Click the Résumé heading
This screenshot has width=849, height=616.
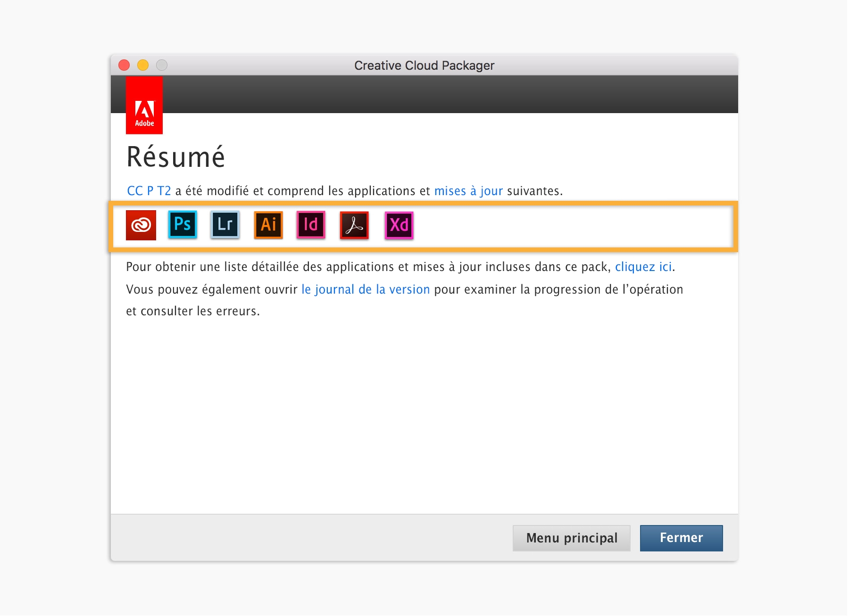(176, 157)
